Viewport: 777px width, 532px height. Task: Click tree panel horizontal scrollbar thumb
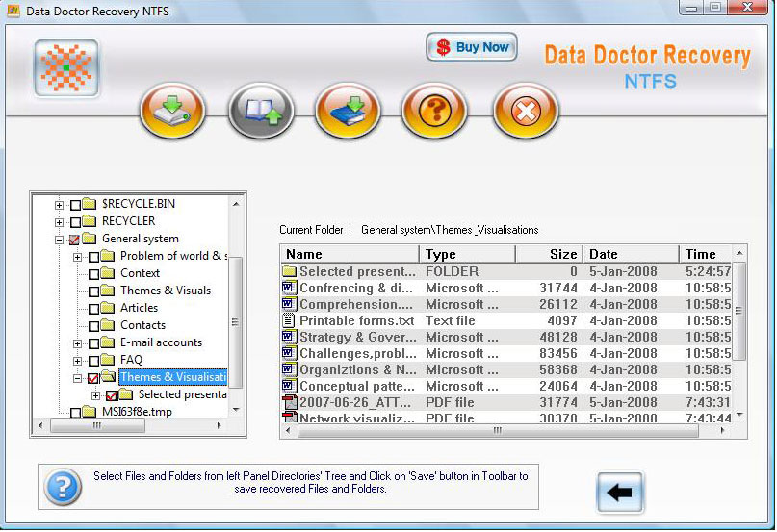coord(97,425)
